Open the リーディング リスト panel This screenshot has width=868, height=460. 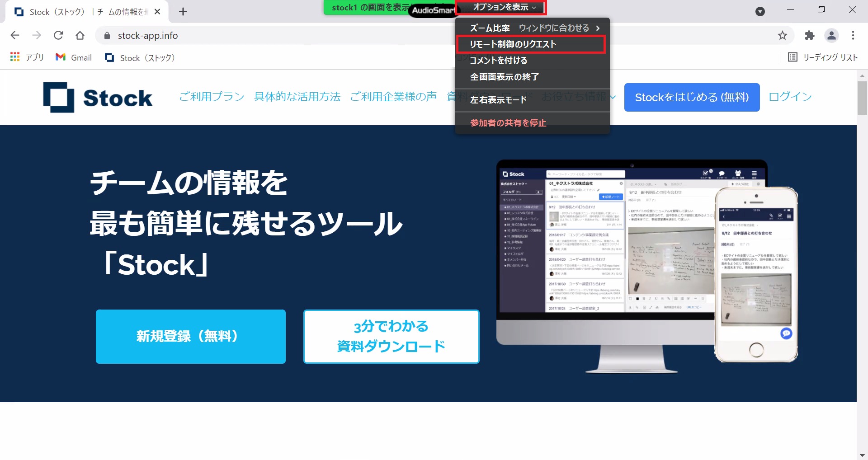823,57
